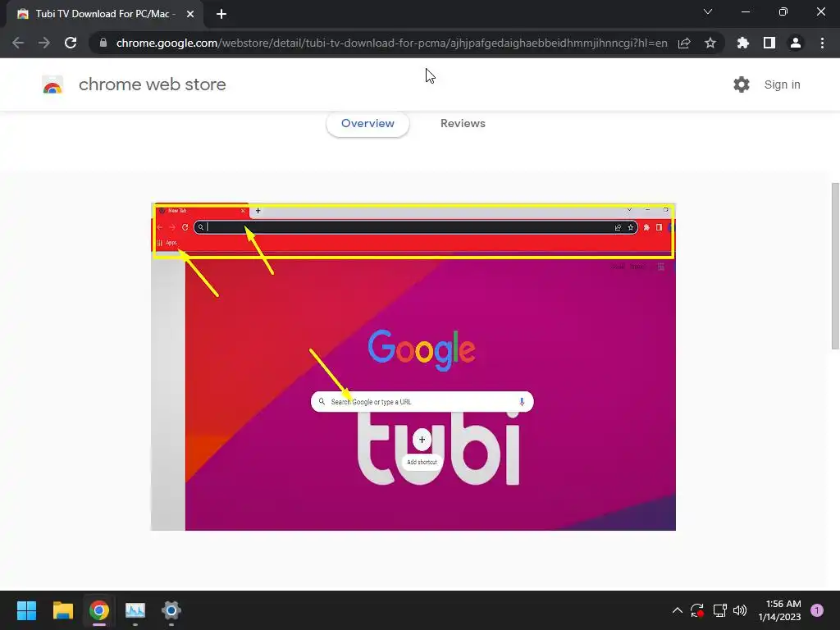
Task: View site information lock icon
Action: coord(103,43)
